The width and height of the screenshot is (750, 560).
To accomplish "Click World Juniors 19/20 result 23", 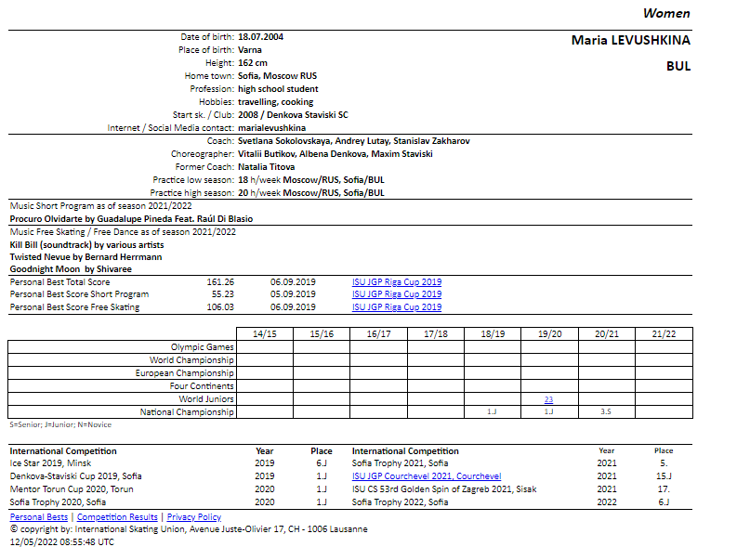I will pyautogui.click(x=548, y=399).
